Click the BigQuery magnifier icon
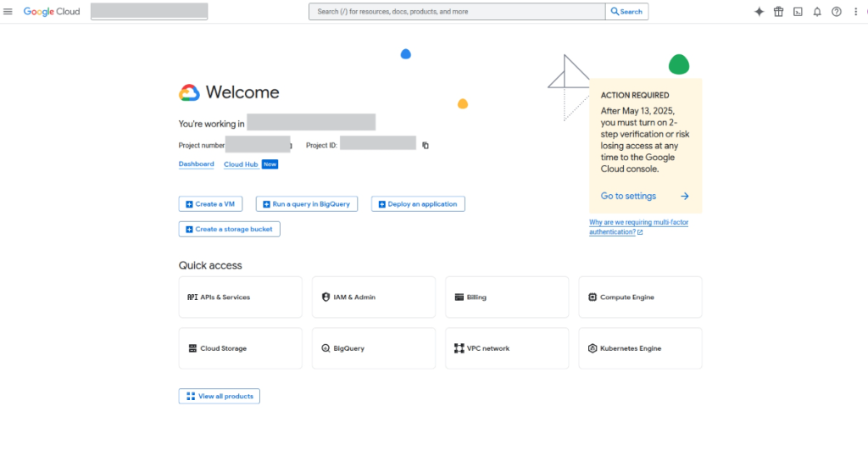 325,348
